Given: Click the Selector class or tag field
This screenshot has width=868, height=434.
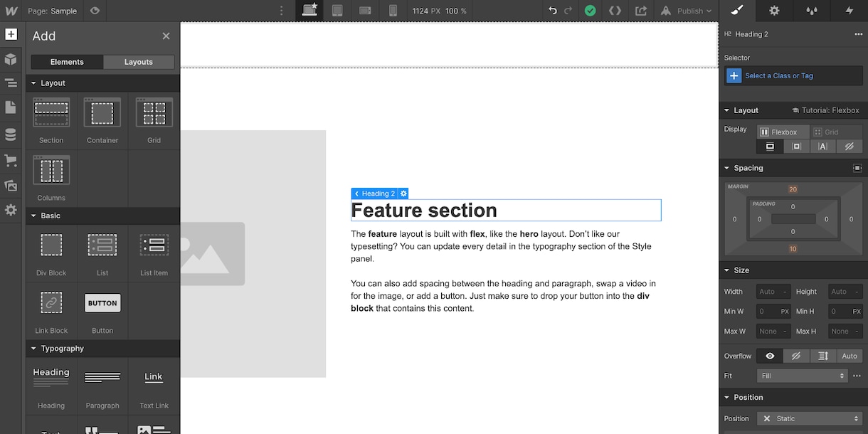Looking at the screenshot, I should [793, 75].
